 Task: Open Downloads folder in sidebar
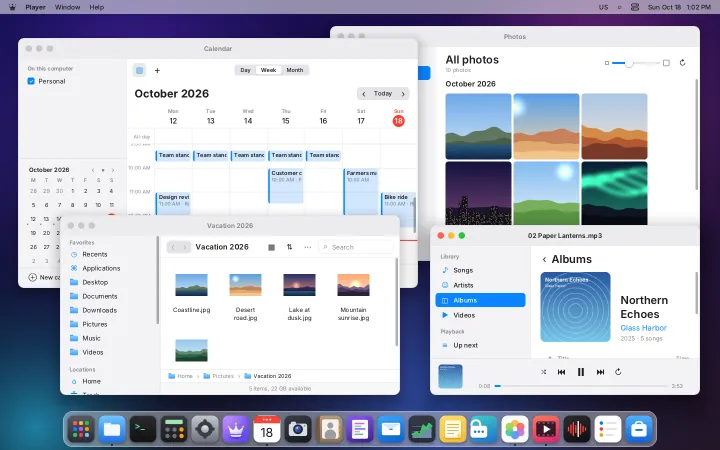pyautogui.click(x=111, y=310)
